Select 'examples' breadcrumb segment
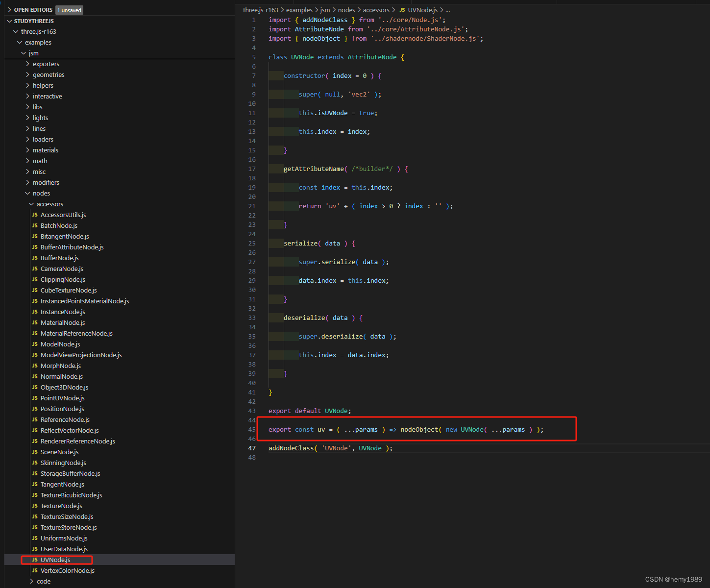 299,10
